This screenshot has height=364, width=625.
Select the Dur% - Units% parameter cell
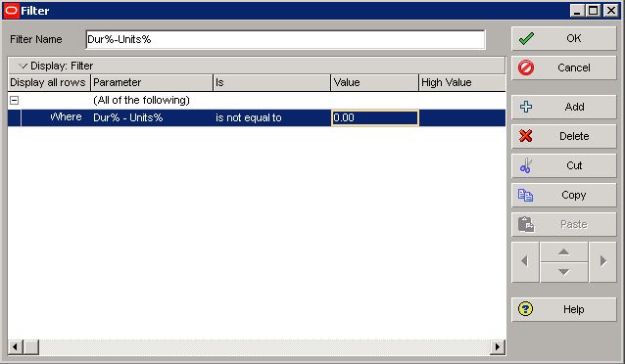152,117
